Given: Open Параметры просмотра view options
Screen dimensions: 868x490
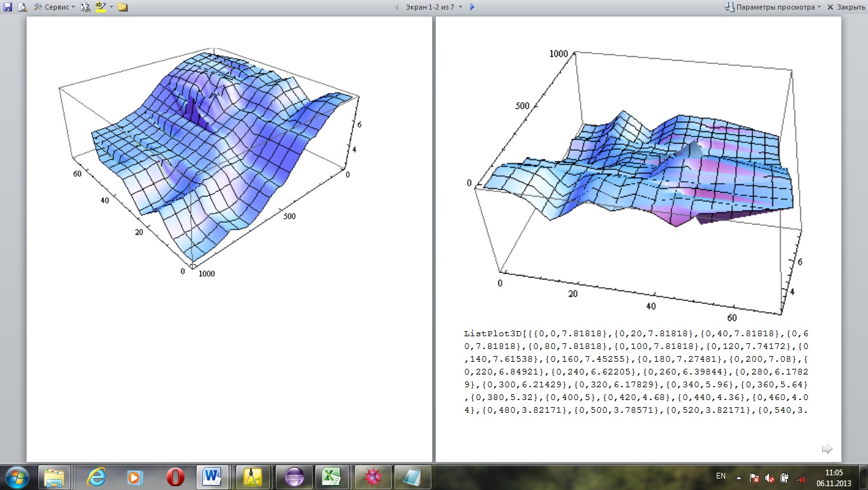Looking at the screenshot, I should [x=772, y=7].
